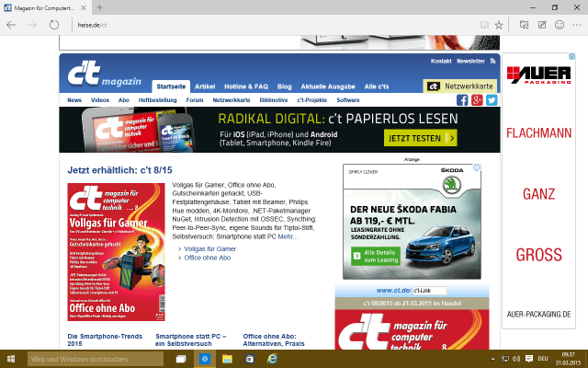Open the AdChoices info icon on Skoda ad
The image size is (588, 368).
(476, 167)
